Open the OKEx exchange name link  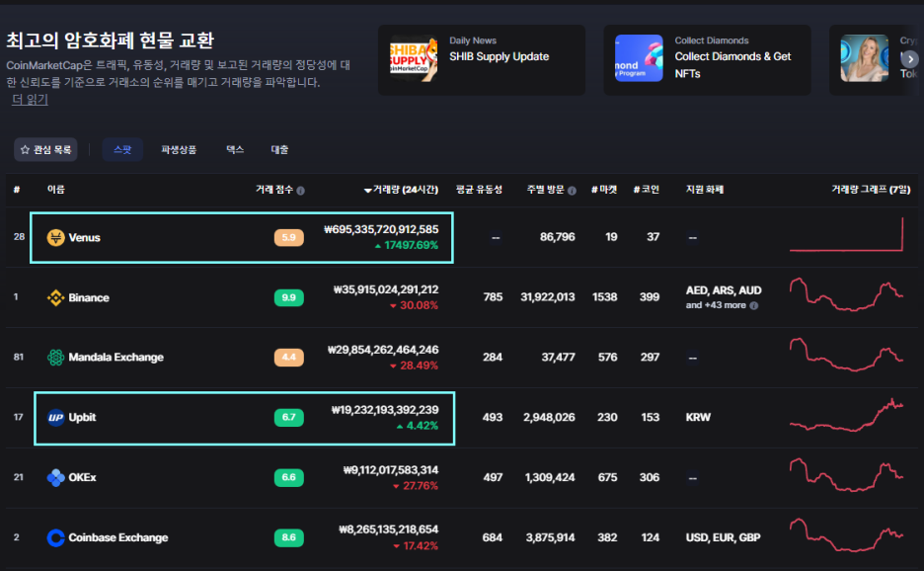pyautogui.click(x=82, y=477)
